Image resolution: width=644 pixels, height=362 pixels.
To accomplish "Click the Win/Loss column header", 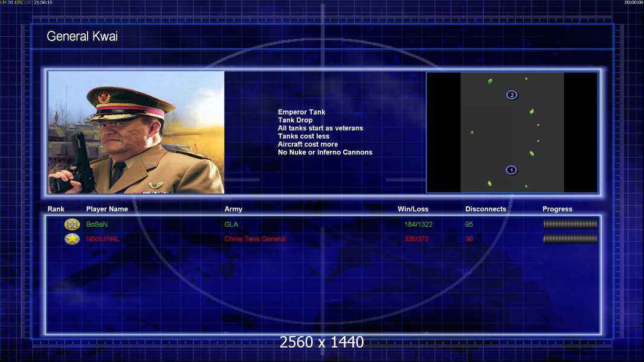I will point(413,209).
